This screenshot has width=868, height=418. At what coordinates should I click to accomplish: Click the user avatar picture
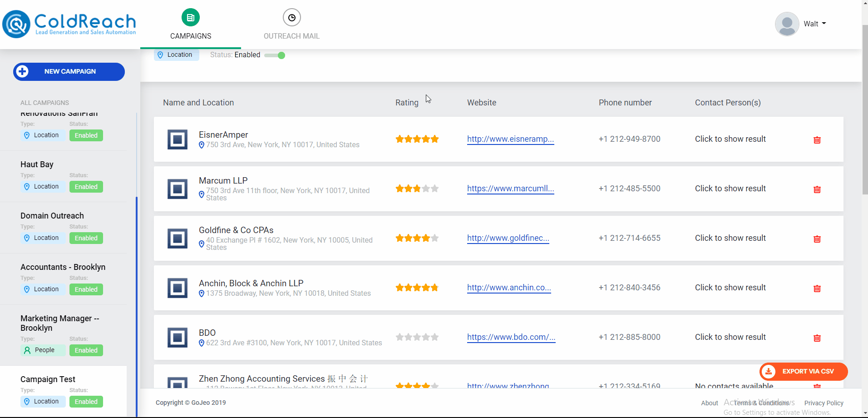point(787,24)
